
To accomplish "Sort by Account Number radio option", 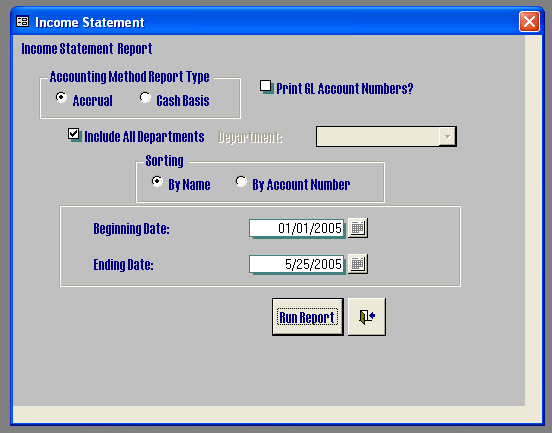I will (x=241, y=181).
